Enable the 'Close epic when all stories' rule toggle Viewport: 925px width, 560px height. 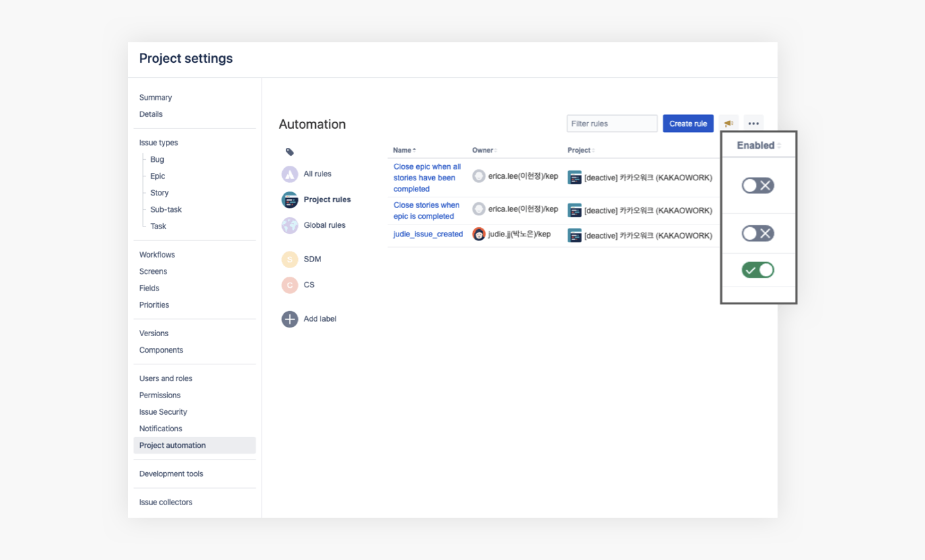click(x=757, y=186)
